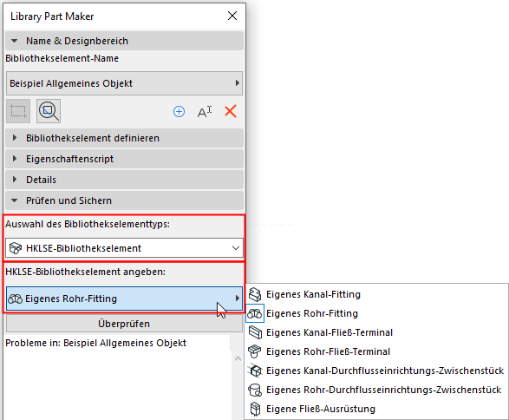Open the Eigenes Rohr-Fitting flyout button
This screenshot has height=420, width=509.
point(124,299)
